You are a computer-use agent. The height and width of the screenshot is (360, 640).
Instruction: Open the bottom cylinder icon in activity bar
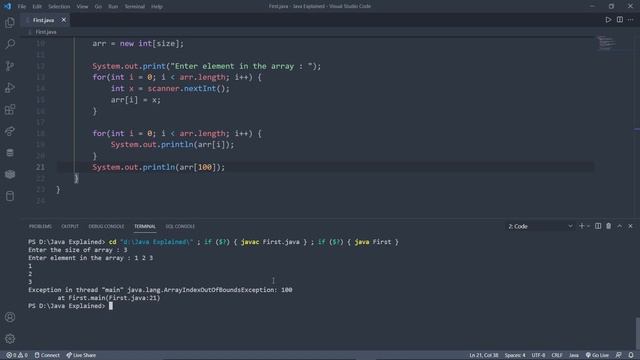pos(10,196)
